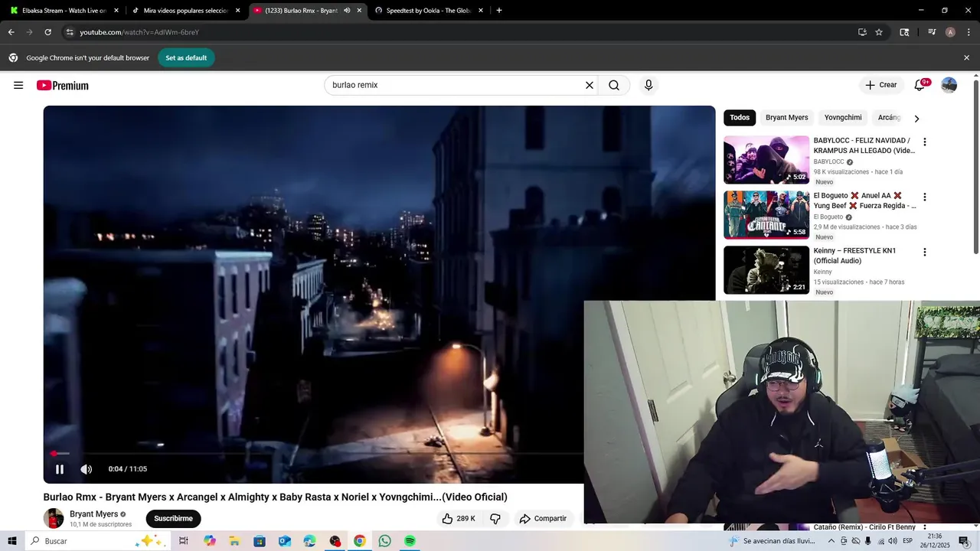Show hidden system tray icons

831,541
